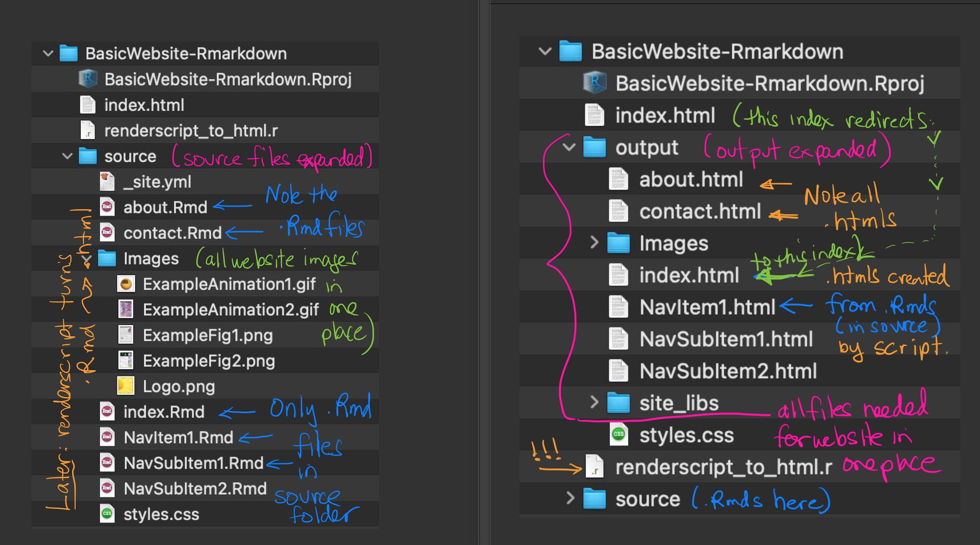Click the site_libs folder icon

[x=618, y=402]
